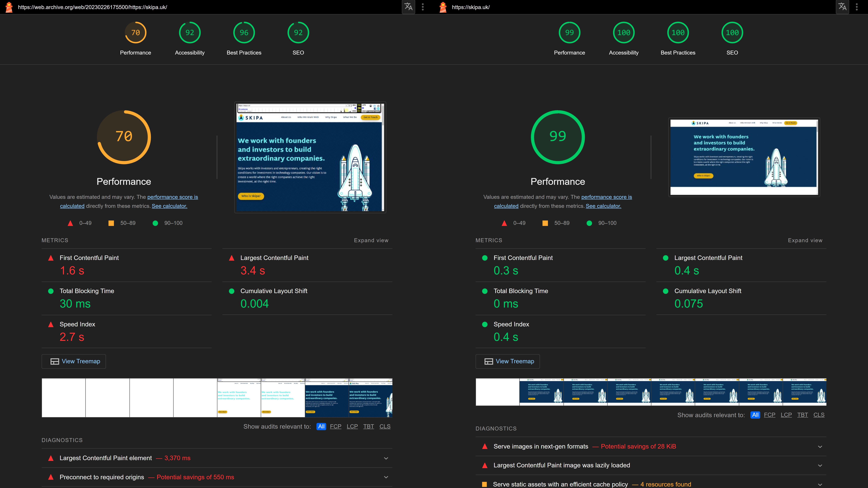The height and width of the screenshot is (488, 868).
Task: Jump to Best Practices label in left report
Action: (x=244, y=53)
